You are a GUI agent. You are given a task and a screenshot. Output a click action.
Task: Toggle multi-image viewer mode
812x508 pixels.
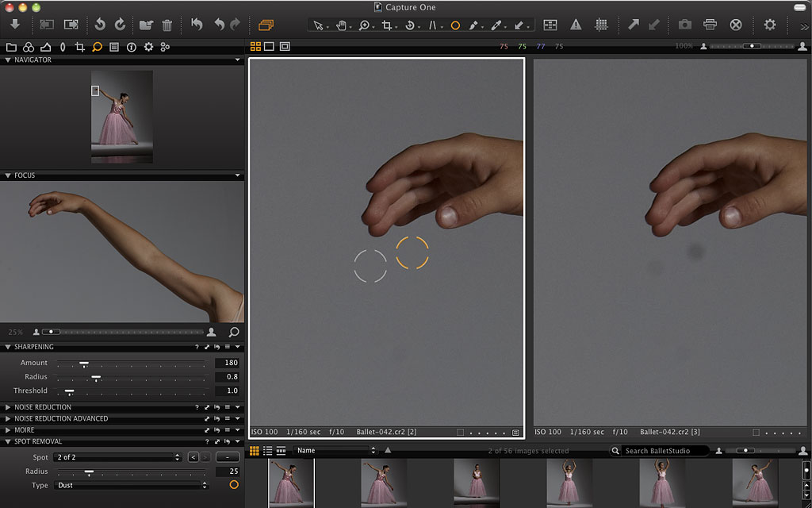coord(255,47)
